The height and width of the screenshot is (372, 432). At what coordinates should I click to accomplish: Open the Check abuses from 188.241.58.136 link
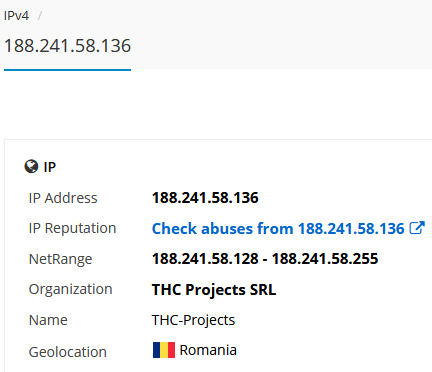pos(278,229)
